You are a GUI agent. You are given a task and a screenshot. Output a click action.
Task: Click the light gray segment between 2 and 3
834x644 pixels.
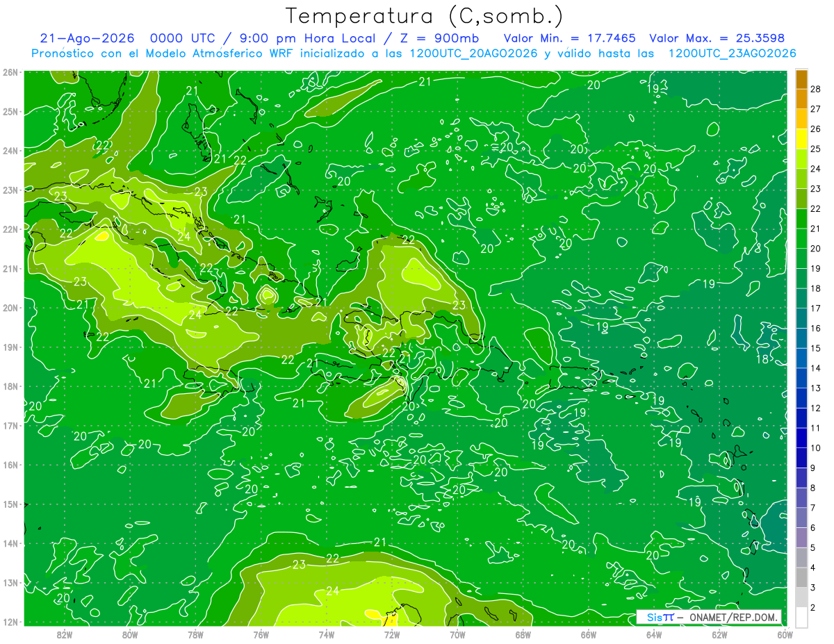pyautogui.click(x=801, y=597)
